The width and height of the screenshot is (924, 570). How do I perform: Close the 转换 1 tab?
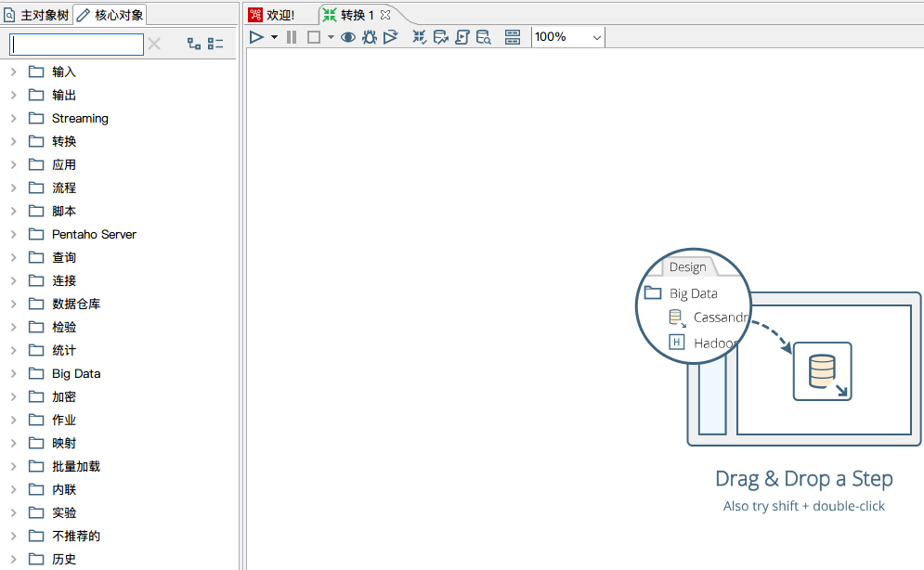tap(386, 15)
